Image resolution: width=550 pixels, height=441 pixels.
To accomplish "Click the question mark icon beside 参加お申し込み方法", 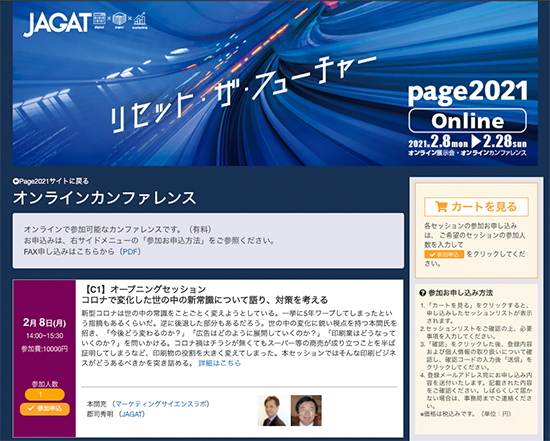I will (x=423, y=293).
